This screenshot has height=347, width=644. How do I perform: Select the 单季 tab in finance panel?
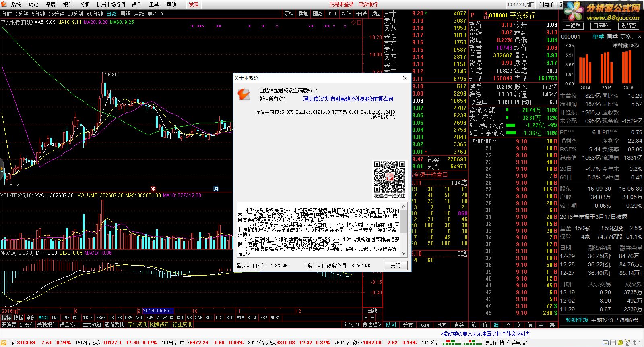tap(598, 37)
